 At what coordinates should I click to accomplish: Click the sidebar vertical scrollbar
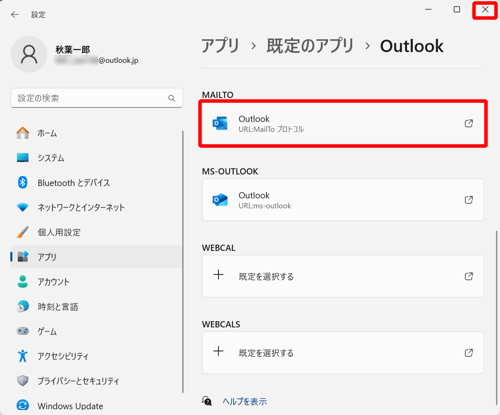click(183, 262)
